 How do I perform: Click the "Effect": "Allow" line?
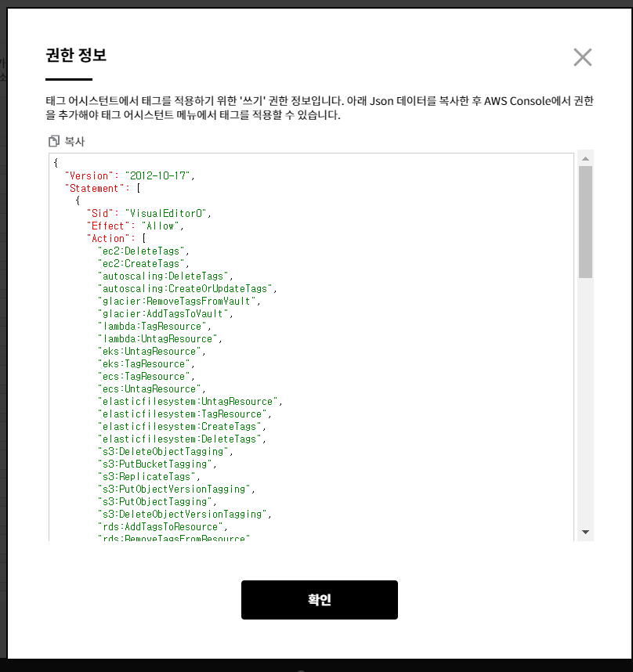point(135,226)
